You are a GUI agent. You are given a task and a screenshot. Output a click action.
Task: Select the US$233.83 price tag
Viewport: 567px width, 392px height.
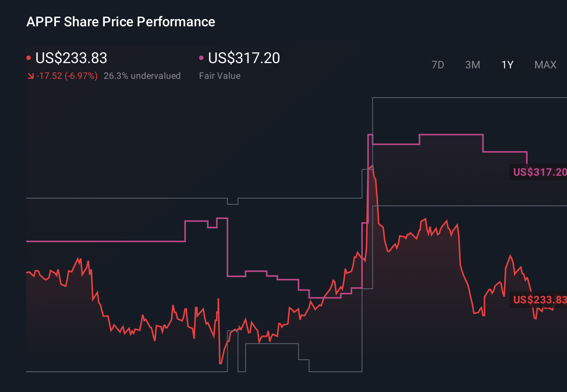pos(539,300)
